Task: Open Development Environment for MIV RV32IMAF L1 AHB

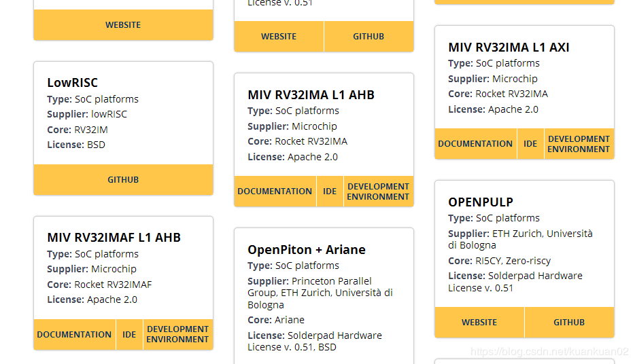Action: 177,335
